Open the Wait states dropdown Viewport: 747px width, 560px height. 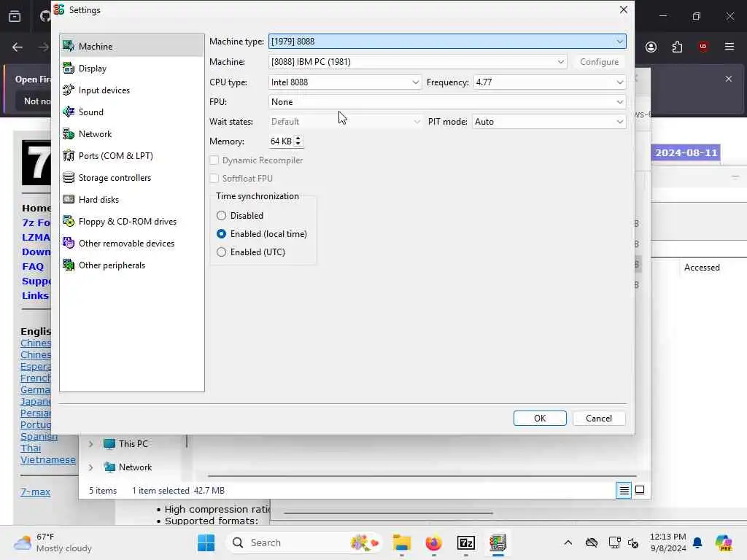coord(345,122)
